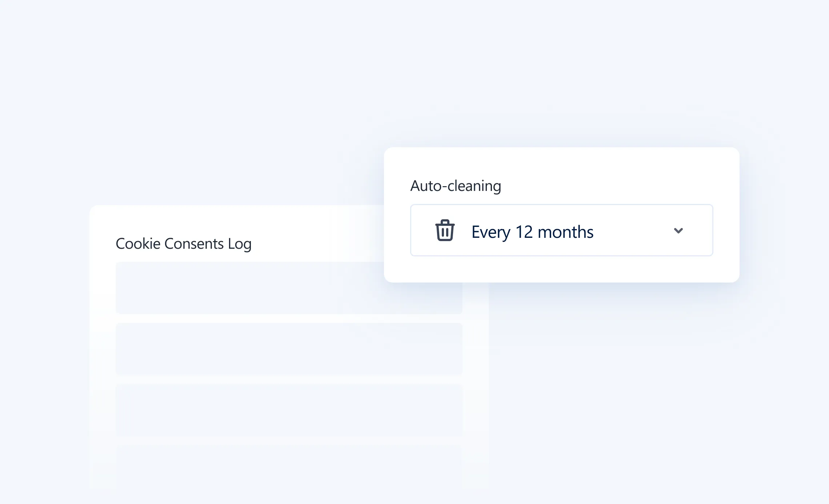Expand the auto-cleaning chevron arrow
Viewport: 829px width, 504px height.
678,231
